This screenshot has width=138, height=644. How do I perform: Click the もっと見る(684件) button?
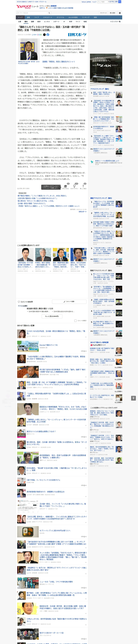(x=52, y=316)
